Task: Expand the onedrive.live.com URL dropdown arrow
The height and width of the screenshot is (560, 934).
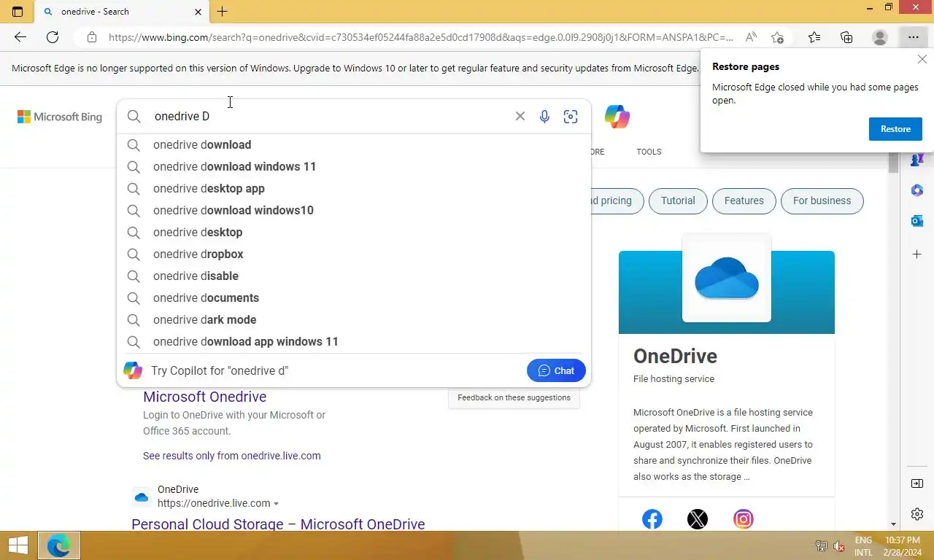Action: (x=277, y=504)
